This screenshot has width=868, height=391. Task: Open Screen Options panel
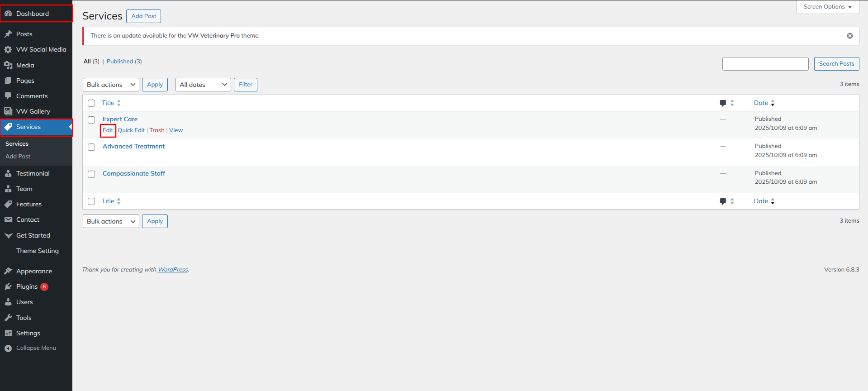(827, 7)
